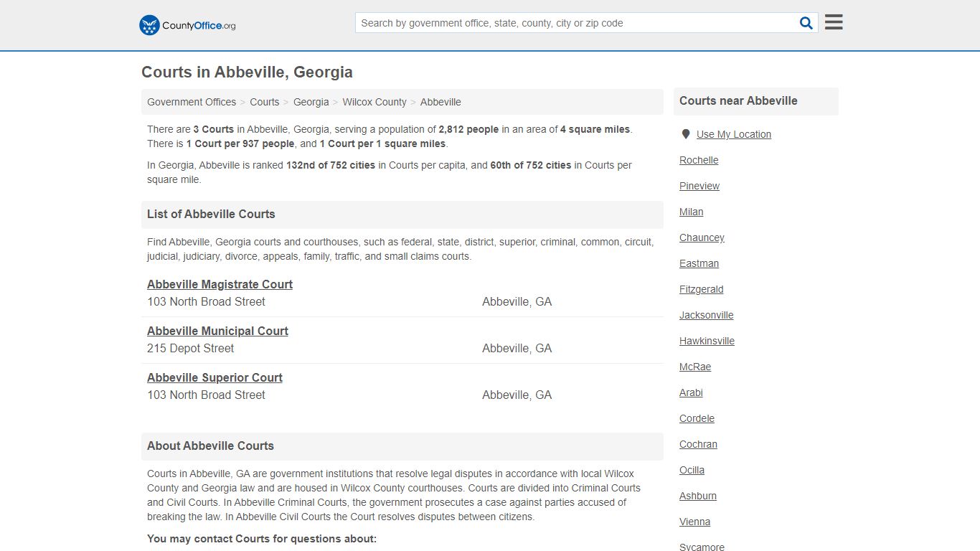
Task: View courts near Ashburn
Action: pos(698,496)
